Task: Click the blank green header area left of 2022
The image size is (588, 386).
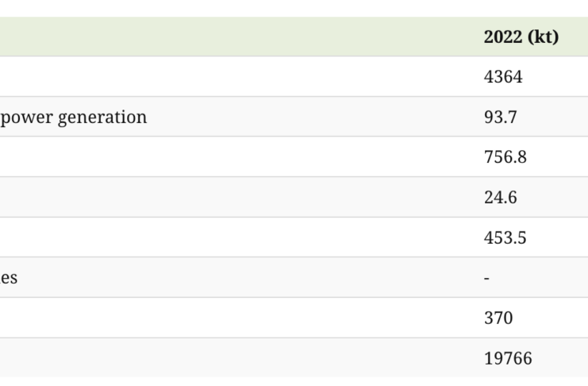Action: (x=238, y=37)
